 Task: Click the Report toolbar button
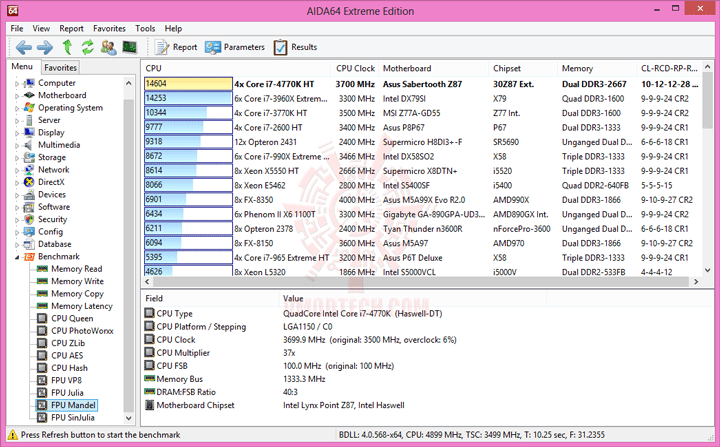coord(176,47)
